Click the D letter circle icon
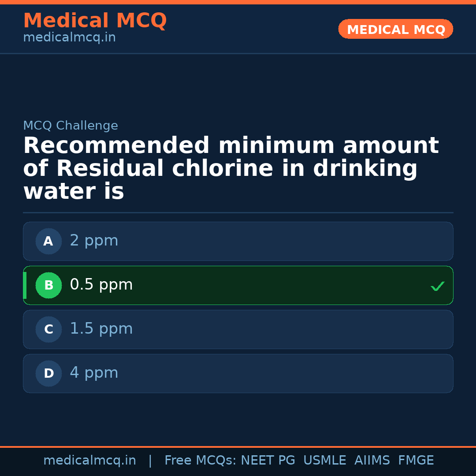 pyautogui.click(x=48, y=373)
